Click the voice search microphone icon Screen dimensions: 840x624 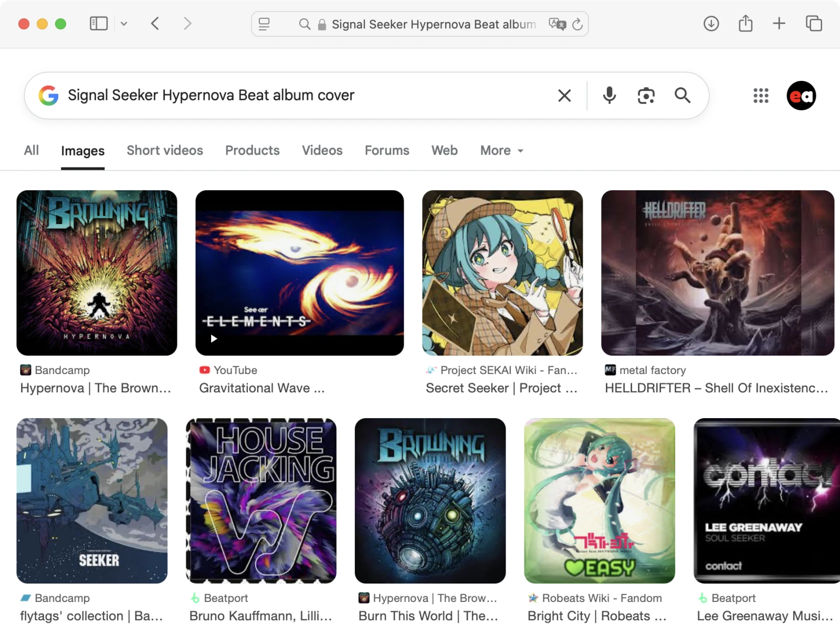[x=609, y=95]
